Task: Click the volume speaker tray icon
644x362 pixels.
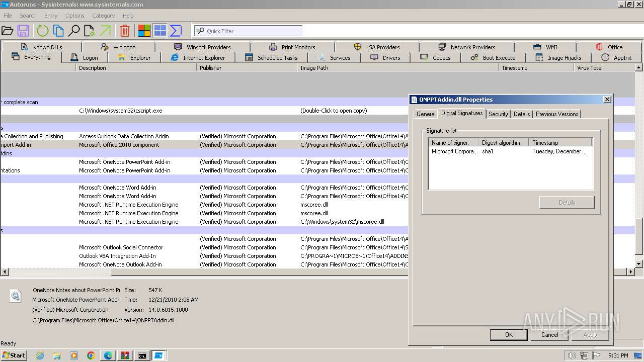Action: point(572,355)
